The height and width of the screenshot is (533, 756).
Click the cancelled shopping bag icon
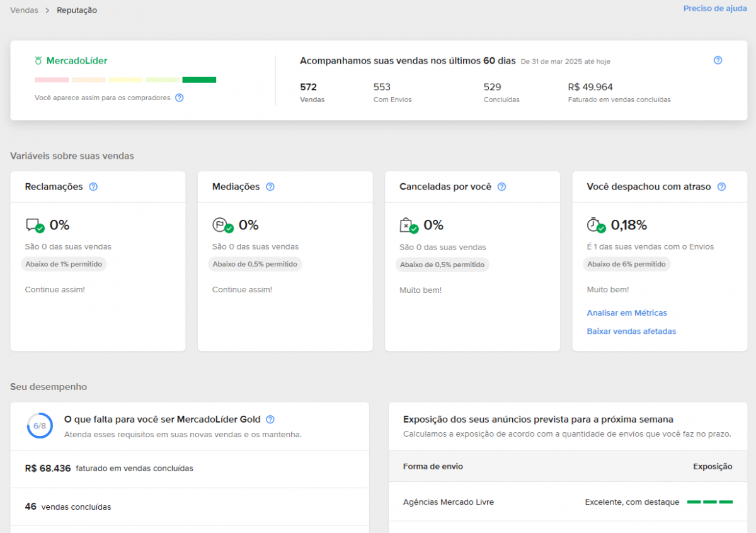[409, 226]
